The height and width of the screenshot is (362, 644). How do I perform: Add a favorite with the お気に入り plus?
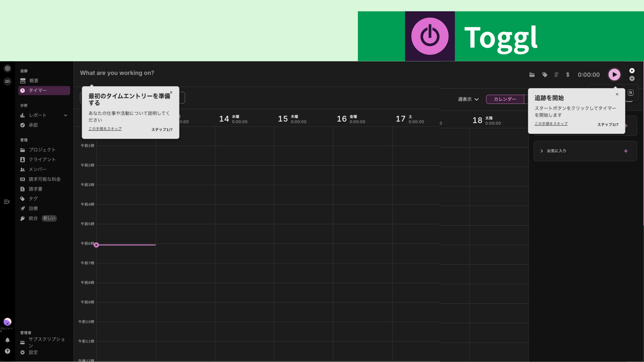click(626, 151)
